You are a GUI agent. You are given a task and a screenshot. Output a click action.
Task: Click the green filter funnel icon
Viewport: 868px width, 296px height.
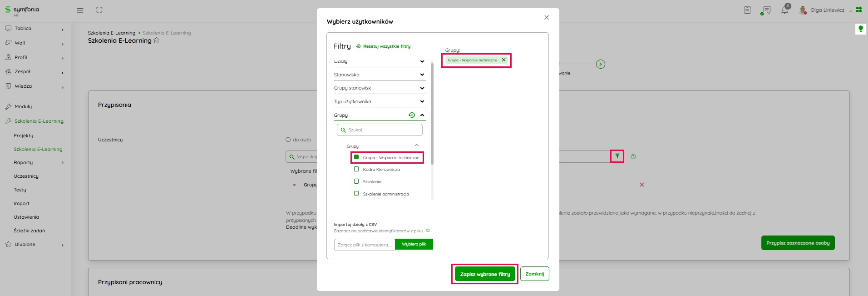point(617,156)
